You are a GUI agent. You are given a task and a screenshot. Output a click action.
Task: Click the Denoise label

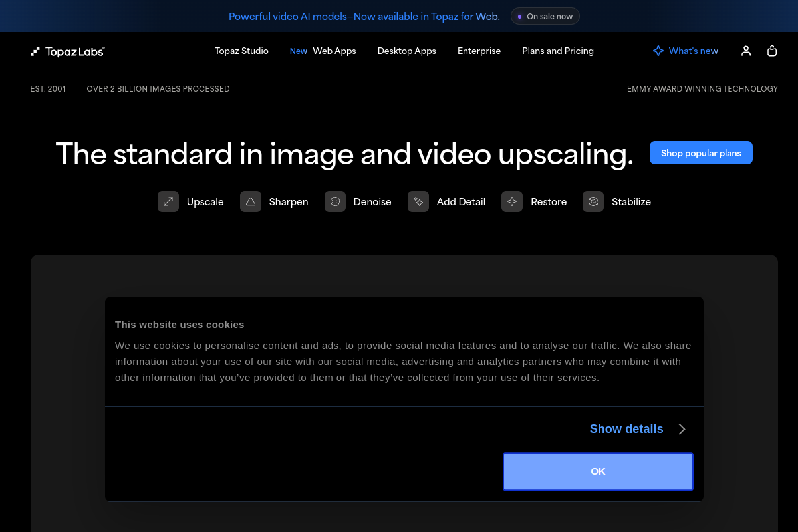click(x=372, y=201)
